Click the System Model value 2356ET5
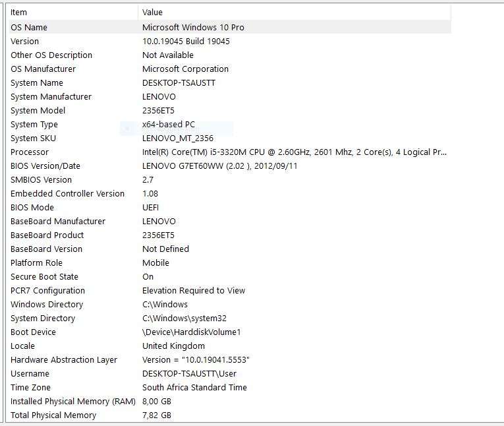Viewport: 504px width, 426px height. pos(158,110)
